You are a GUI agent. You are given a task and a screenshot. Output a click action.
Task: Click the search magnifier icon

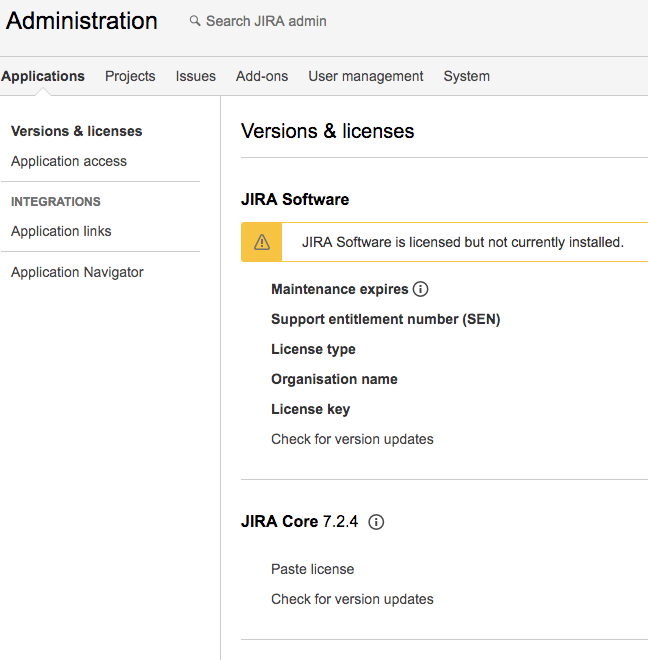pos(195,21)
